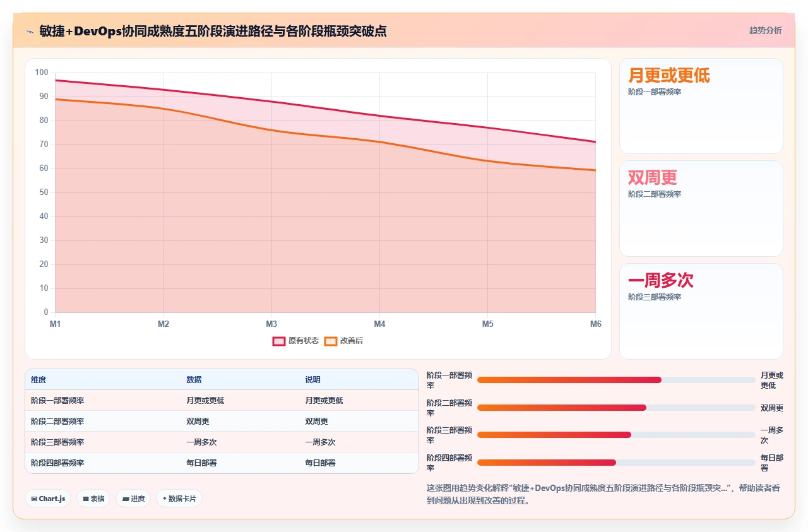Screen dimensions: 808x532
Task: Click the chart title 敏捷+DevOps协同成熟度
Action: coord(213,31)
